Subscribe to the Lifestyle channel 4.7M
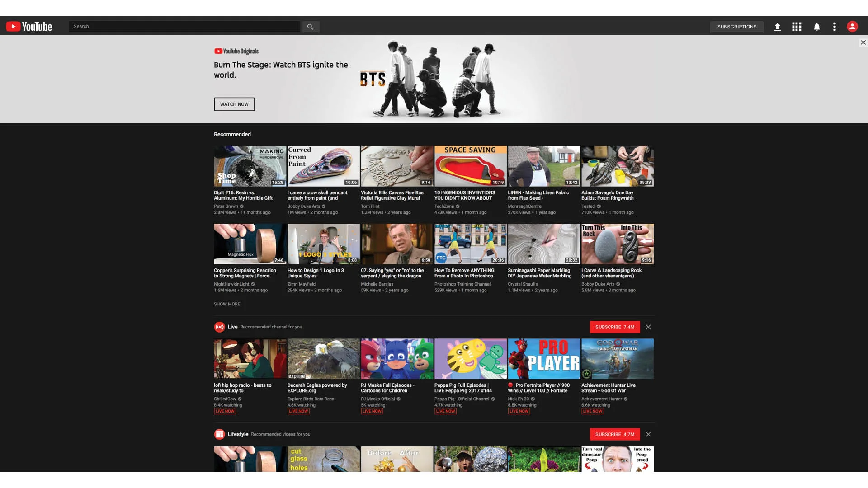The width and height of the screenshot is (868, 488). point(614,434)
